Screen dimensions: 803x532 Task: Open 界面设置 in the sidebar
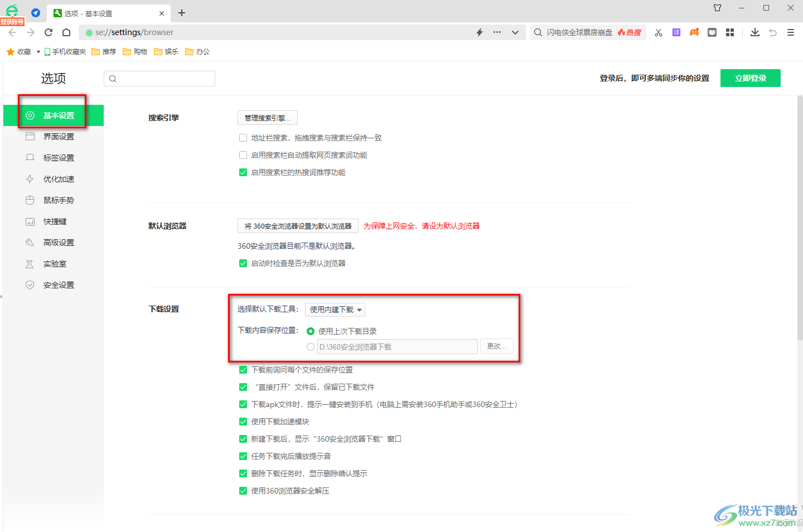pos(54,137)
